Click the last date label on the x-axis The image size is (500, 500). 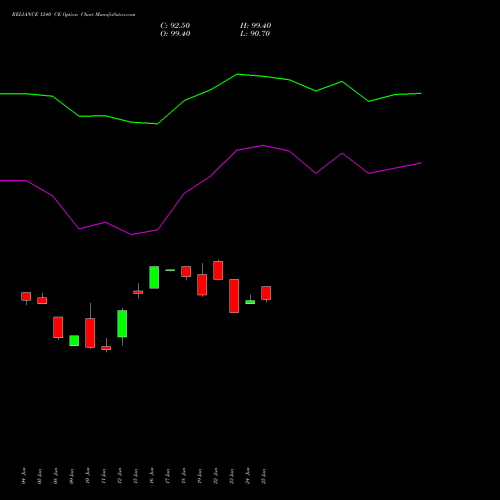[264, 476]
